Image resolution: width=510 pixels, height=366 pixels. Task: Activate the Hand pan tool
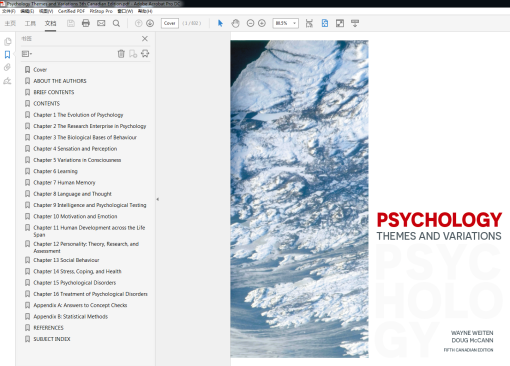[x=235, y=23]
